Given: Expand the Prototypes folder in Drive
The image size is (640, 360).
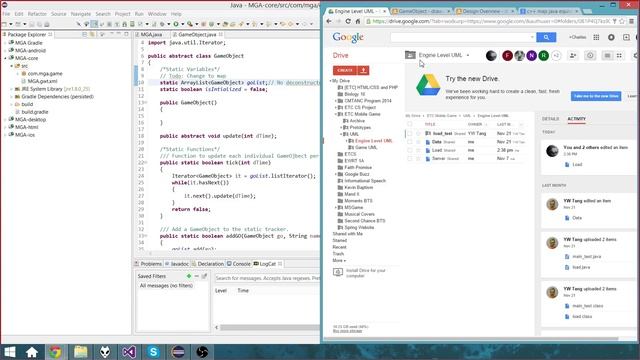Looking at the screenshot, I should tap(341, 128).
